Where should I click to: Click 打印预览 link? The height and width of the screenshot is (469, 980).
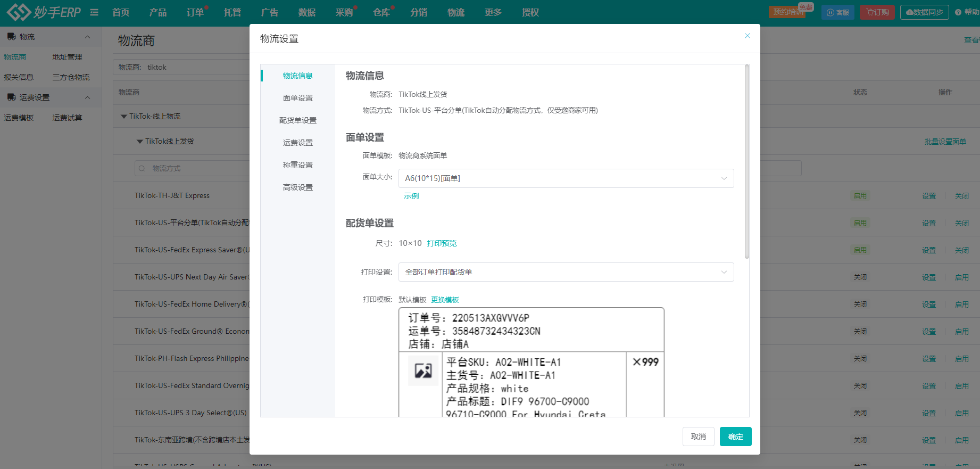tap(442, 243)
